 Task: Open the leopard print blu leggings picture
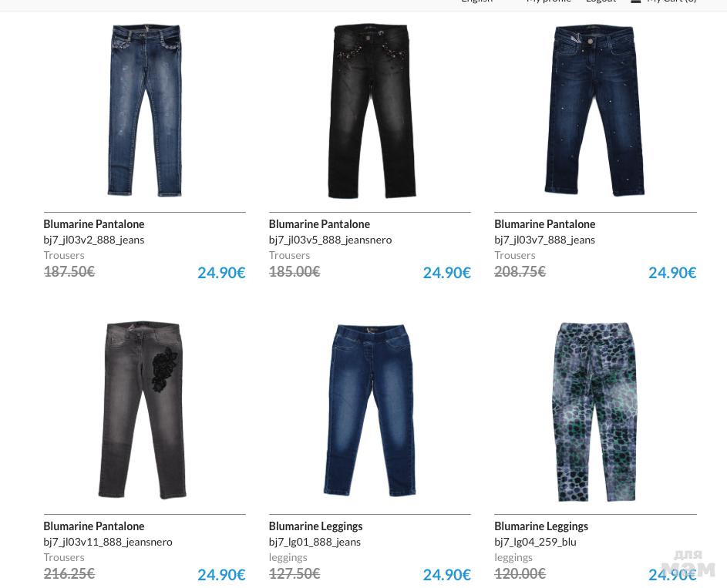(594, 412)
